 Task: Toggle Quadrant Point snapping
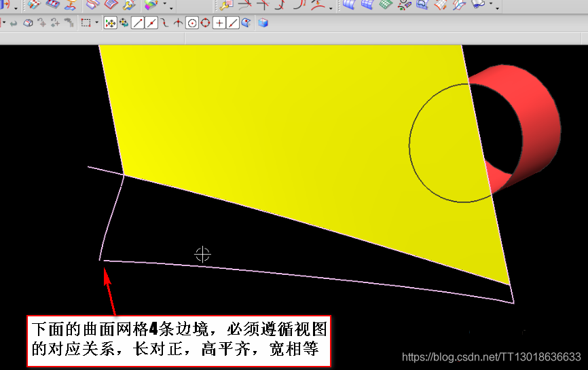[x=206, y=23]
